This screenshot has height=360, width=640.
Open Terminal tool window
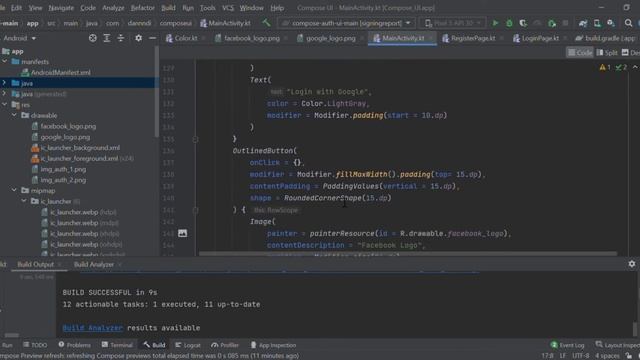click(x=117, y=345)
